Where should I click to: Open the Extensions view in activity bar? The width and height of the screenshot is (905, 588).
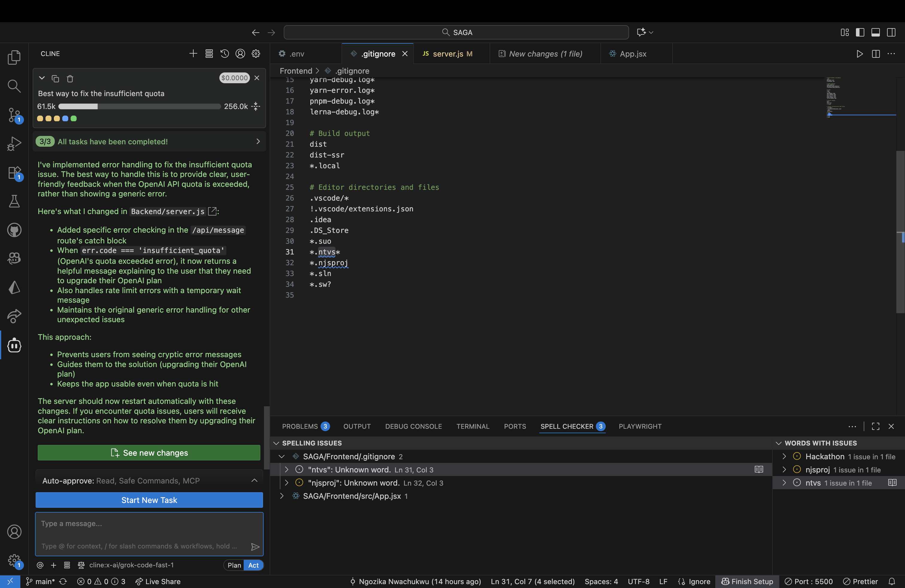point(14,172)
